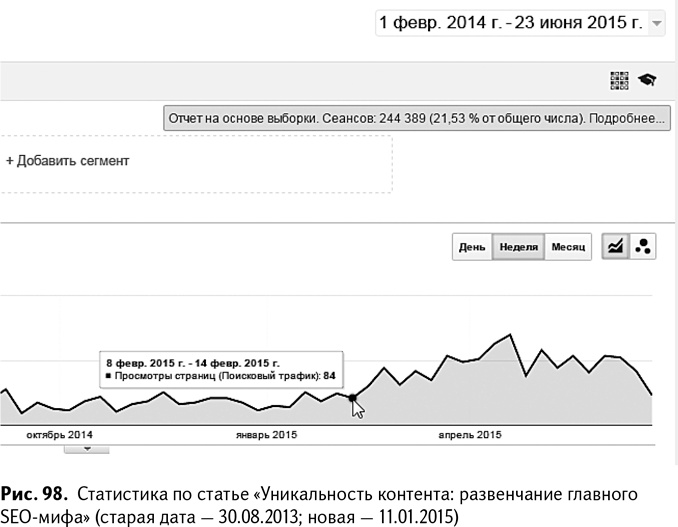Open the date range picker dropdown arrow
The image size is (678, 527).
point(656,23)
